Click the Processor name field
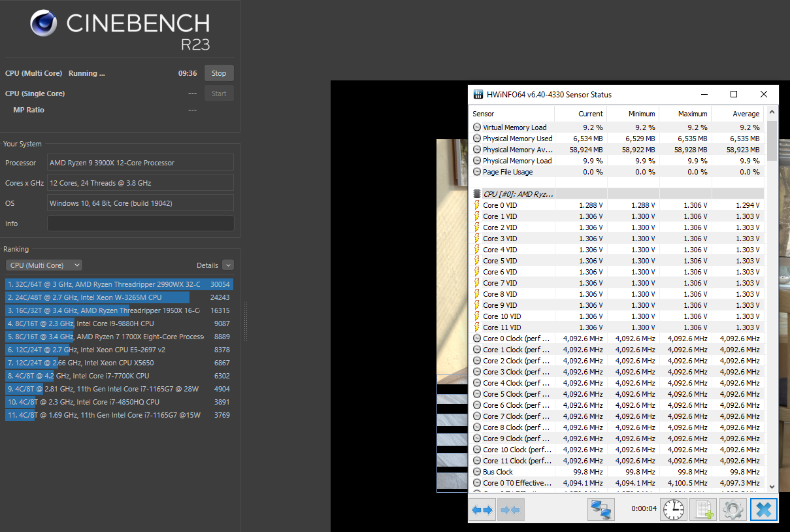Screen dimensions: 790x532 (140, 163)
